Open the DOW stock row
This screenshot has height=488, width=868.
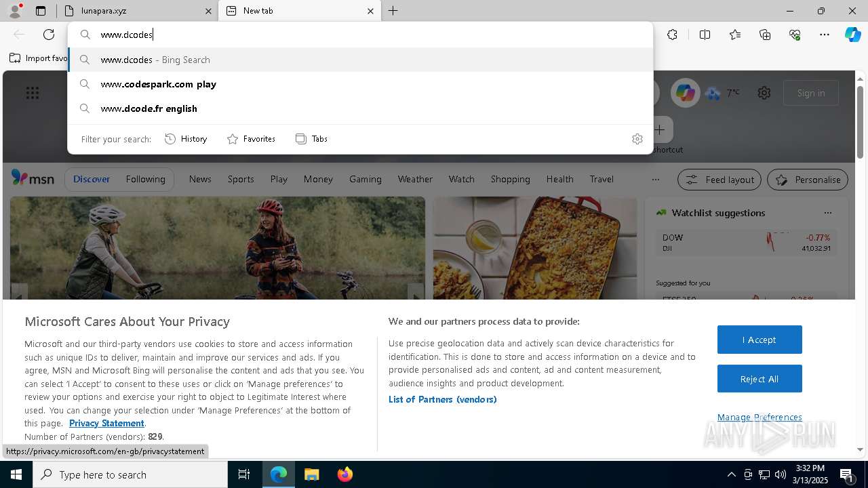point(746,243)
